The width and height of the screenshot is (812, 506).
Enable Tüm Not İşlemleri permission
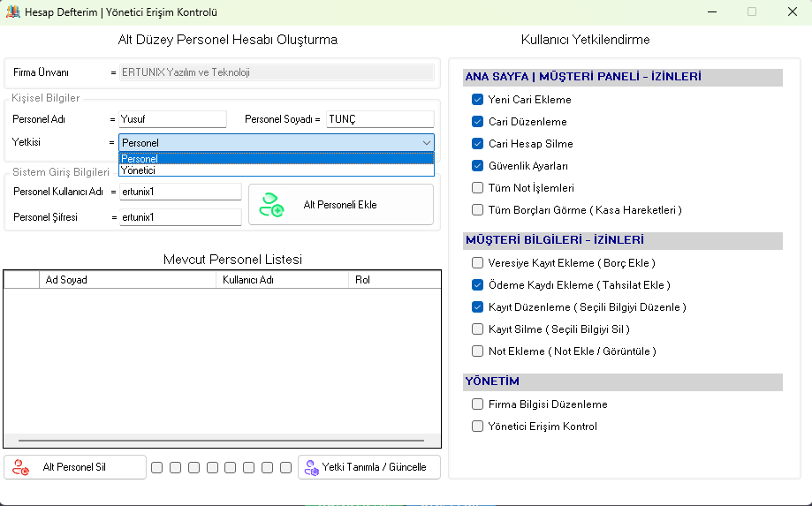[477, 188]
